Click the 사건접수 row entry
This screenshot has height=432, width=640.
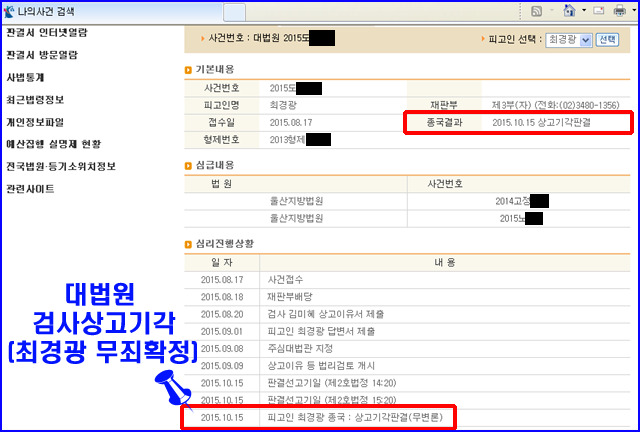(x=285, y=280)
